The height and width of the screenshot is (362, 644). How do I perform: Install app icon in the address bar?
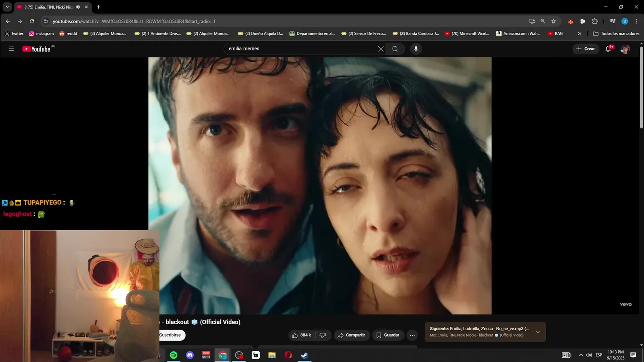tap(532, 21)
